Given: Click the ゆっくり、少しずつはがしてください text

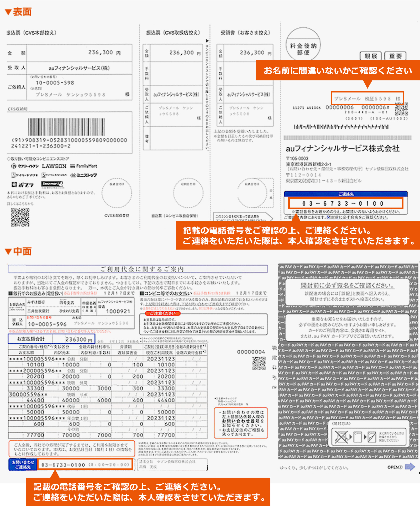Looking at the screenshot, I should tap(314, 468).
